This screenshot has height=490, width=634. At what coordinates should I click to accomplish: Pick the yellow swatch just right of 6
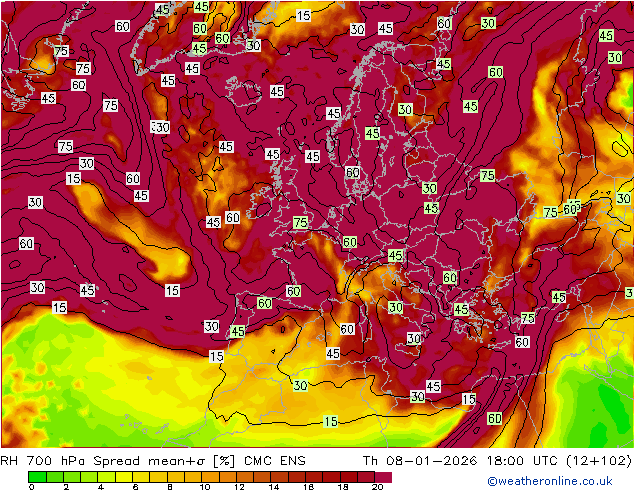(x=141, y=477)
